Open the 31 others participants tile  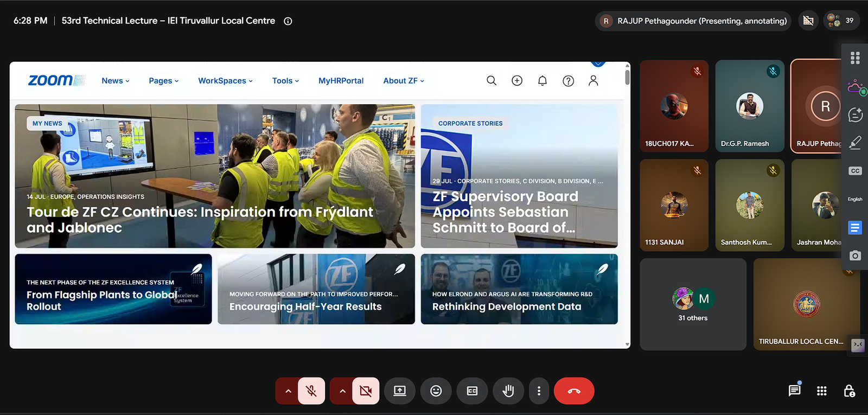click(x=693, y=304)
